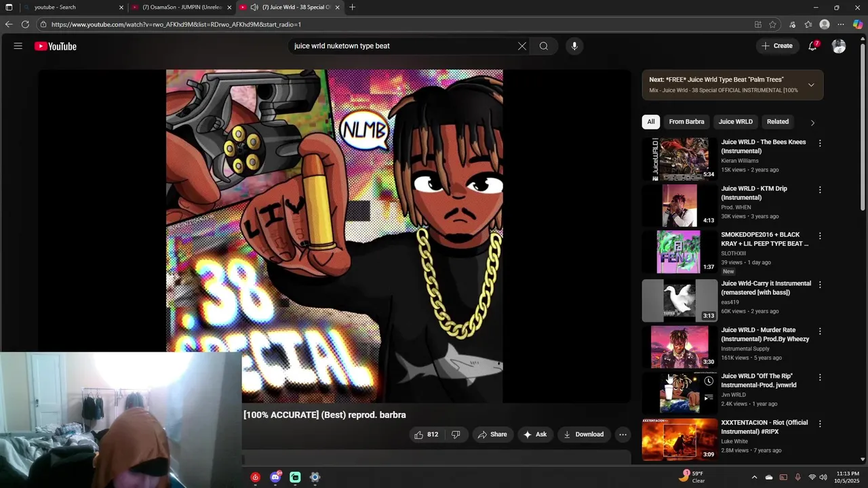Viewport: 868px width, 488px height.
Task: Open Edge settings and more ellipsis
Action: [x=841, y=24]
